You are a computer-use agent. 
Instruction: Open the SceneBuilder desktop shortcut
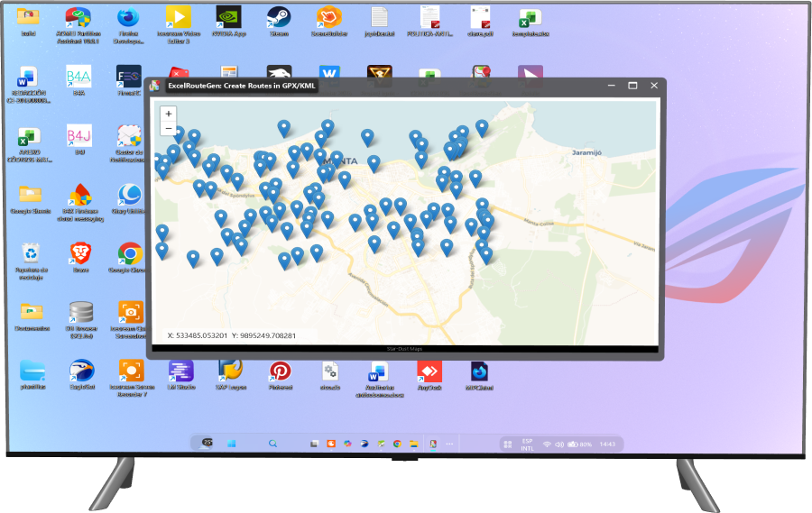[x=329, y=22]
